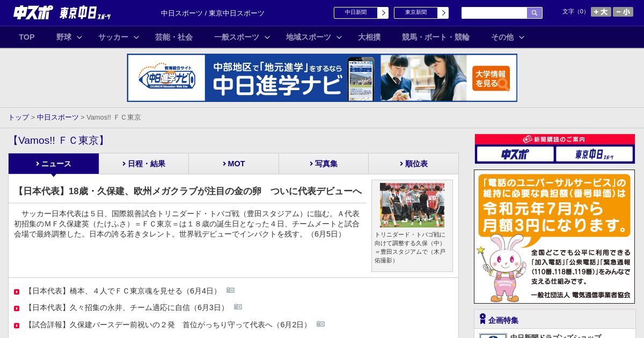Click red bullet icon beside 試合詳報 article
This screenshot has width=644, height=338.
[17, 326]
